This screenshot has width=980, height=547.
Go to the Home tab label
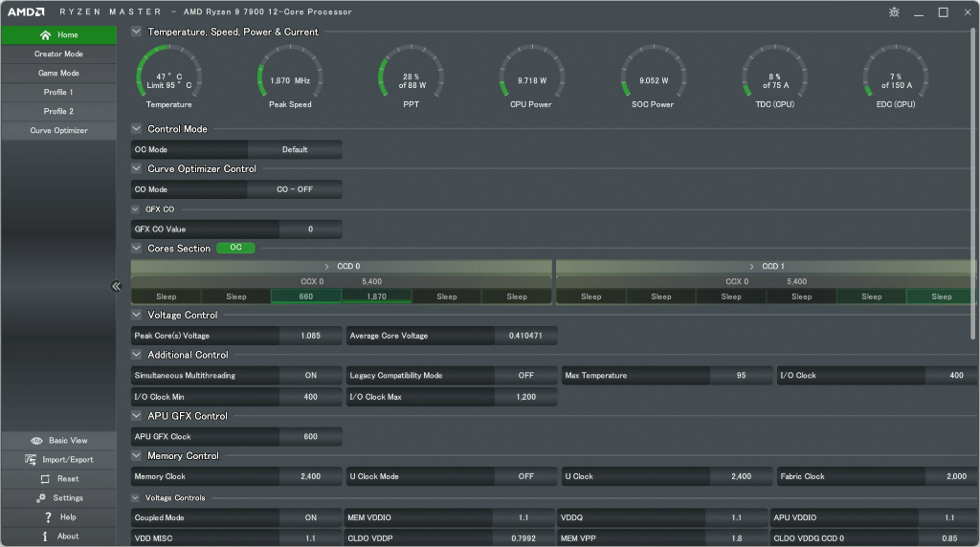(x=68, y=35)
